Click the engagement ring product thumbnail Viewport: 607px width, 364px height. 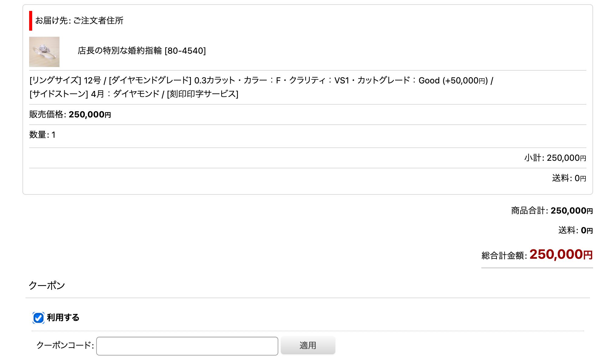coord(44,52)
